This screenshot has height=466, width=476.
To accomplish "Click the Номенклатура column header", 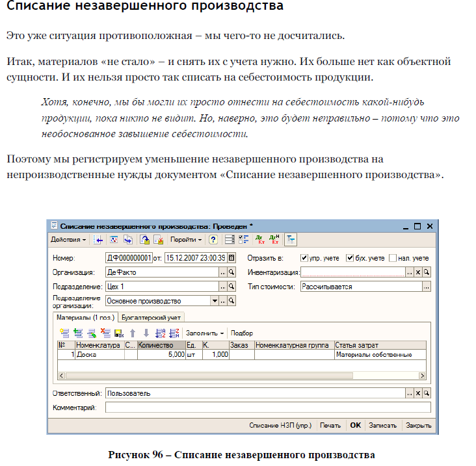I will click(99, 345).
